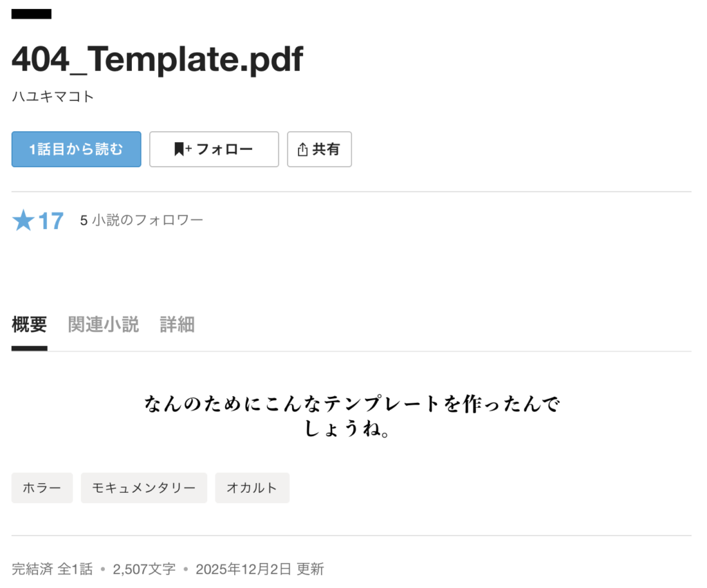Click the star count 17
Screen dimensions: 707x588
[x=50, y=222]
